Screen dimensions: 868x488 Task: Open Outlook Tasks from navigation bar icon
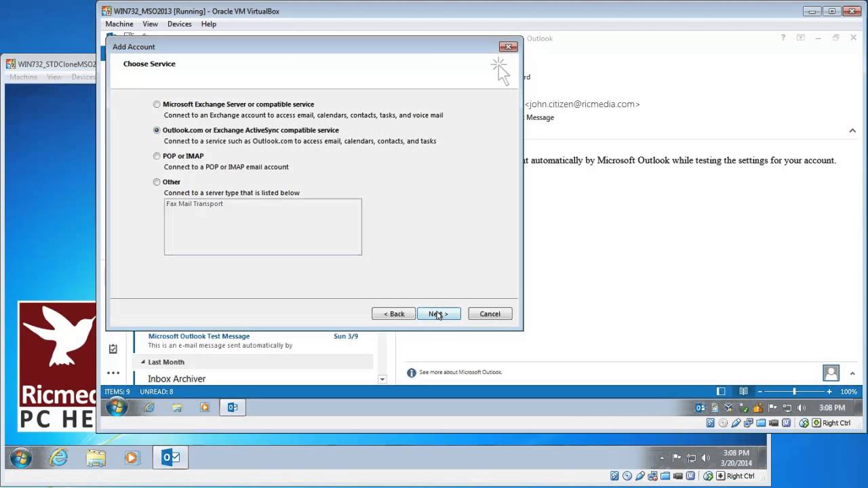(113, 348)
